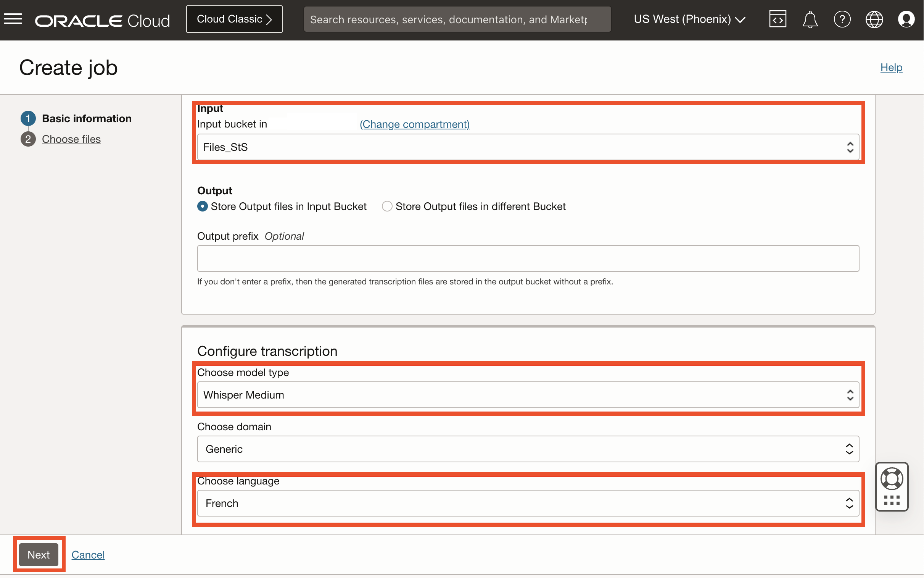Open the language globe icon

tap(874, 19)
